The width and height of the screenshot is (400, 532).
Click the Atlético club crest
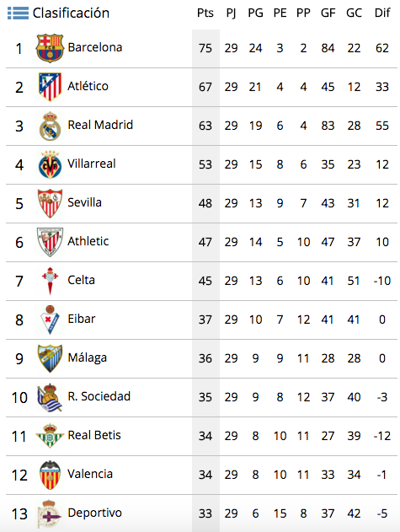[x=50, y=87]
